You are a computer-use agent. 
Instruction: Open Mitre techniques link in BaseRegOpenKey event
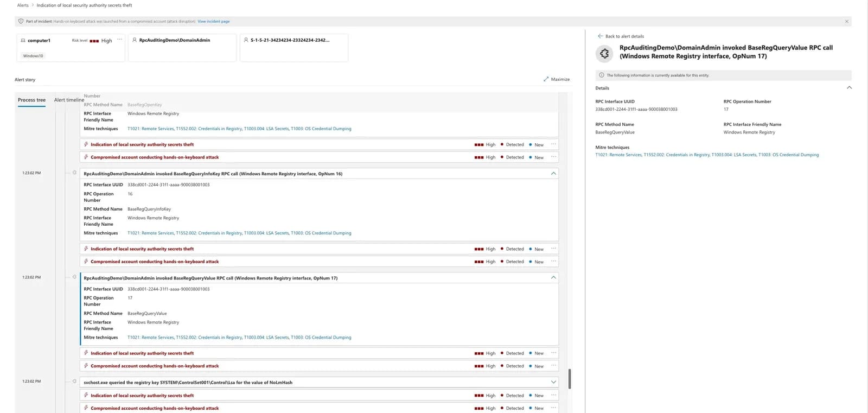click(239, 129)
